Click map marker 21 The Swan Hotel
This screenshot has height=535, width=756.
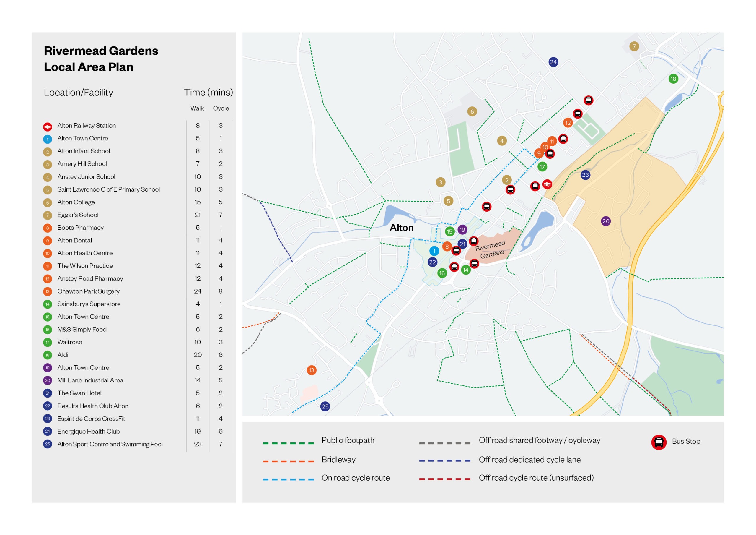463,244
